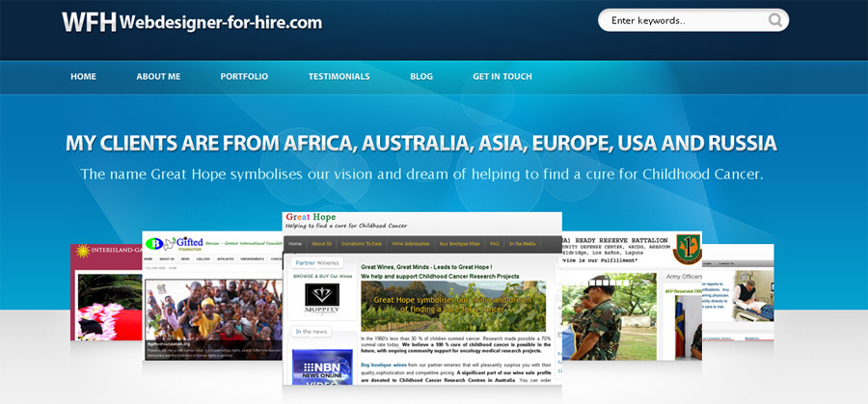Click the Moppity winery logo in thumbnail
This screenshot has height=404, width=868.
point(322,298)
